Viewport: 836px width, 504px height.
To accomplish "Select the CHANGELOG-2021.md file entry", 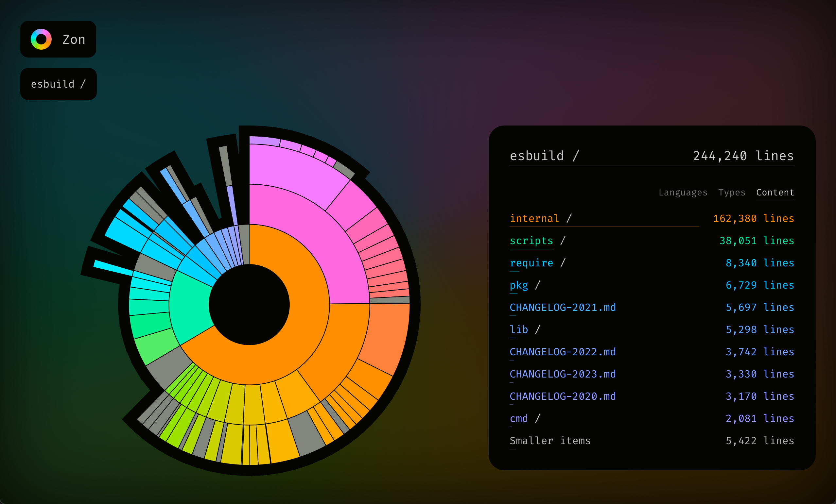I will (652, 307).
